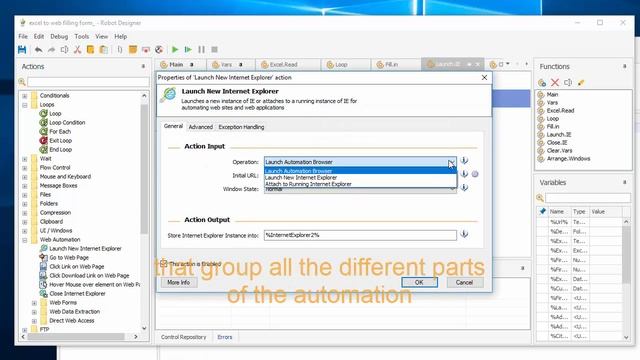Click the run-step-by-step play icon

(188, 50)
